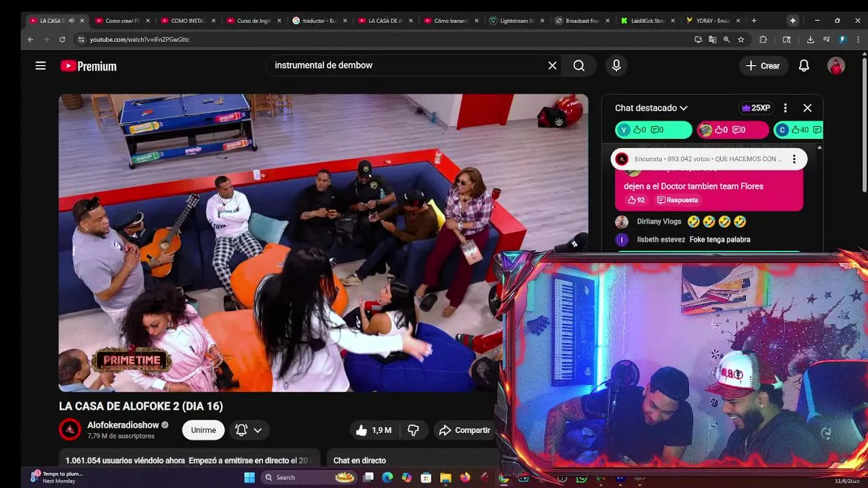868x488 pixels.
Task: Switch to YDRAY tab
Action: (713, 21)
